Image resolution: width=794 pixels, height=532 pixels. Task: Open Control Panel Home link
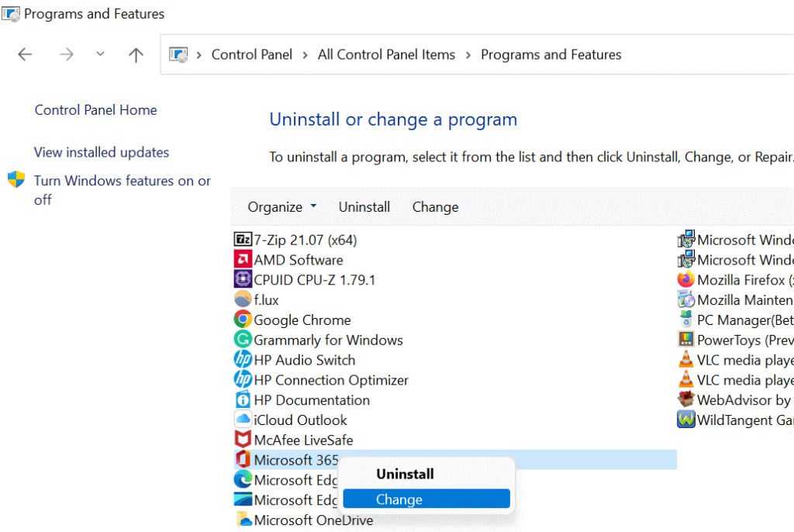(x=95, y=110)
